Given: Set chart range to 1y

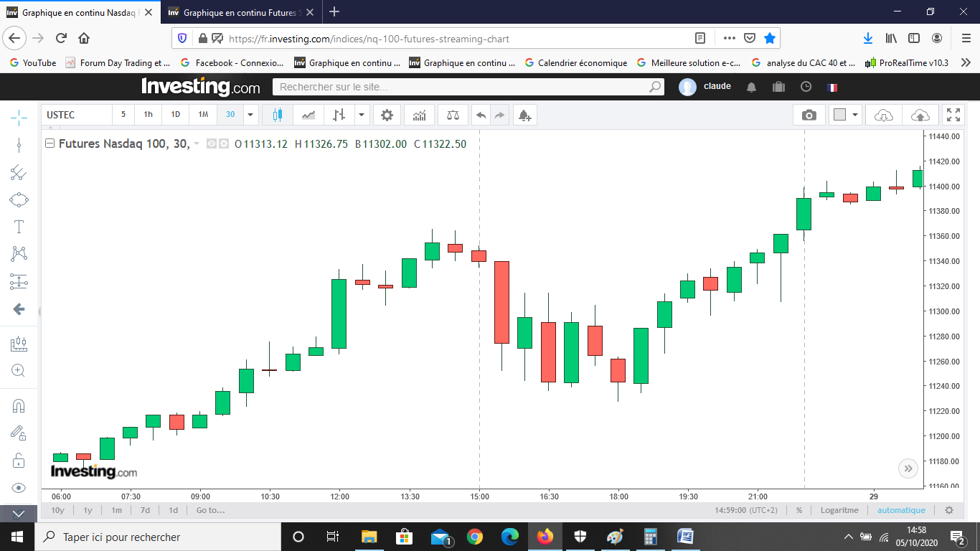Looking at the screenshot, I should 88,510.
